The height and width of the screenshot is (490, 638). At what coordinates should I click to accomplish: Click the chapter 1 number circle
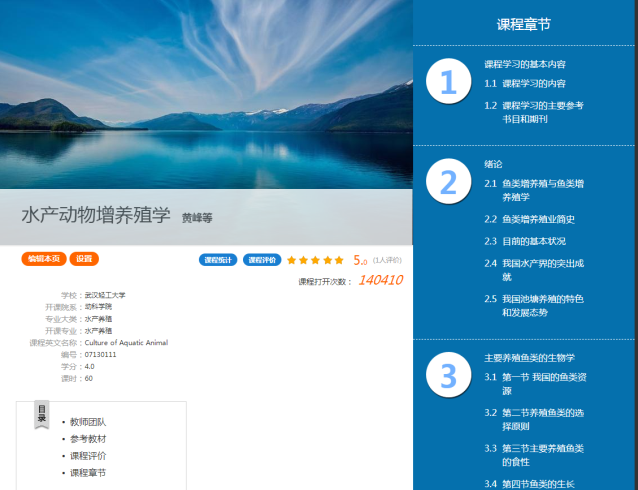click(448, 82)
